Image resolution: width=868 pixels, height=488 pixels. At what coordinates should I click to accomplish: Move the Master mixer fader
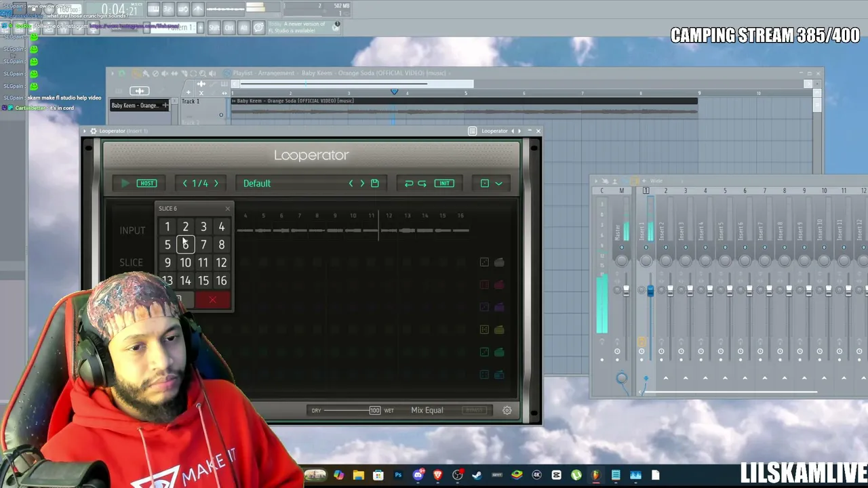[x=626, y=290]
